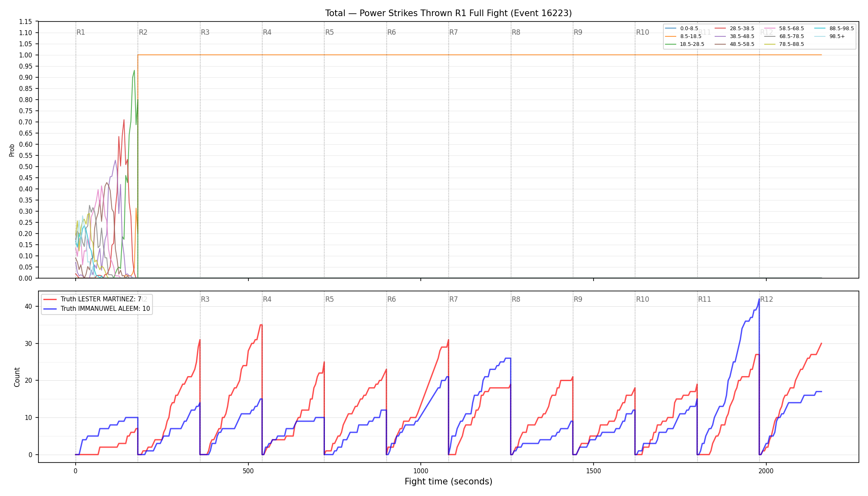The image size is (868, 496).
Task: Select the R4 label in the count chart
Action: click(x=267, y=299)
